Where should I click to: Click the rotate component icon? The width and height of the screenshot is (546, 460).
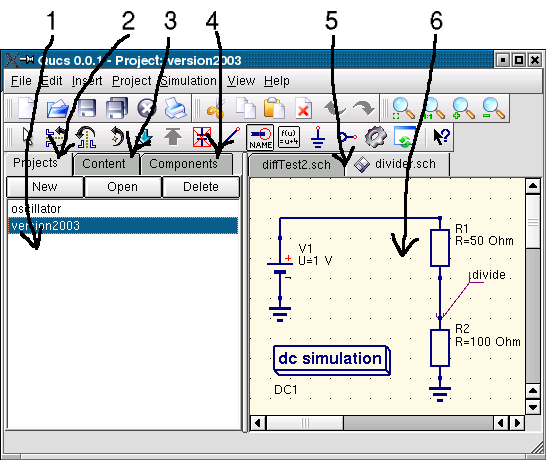tap(86, 137)
